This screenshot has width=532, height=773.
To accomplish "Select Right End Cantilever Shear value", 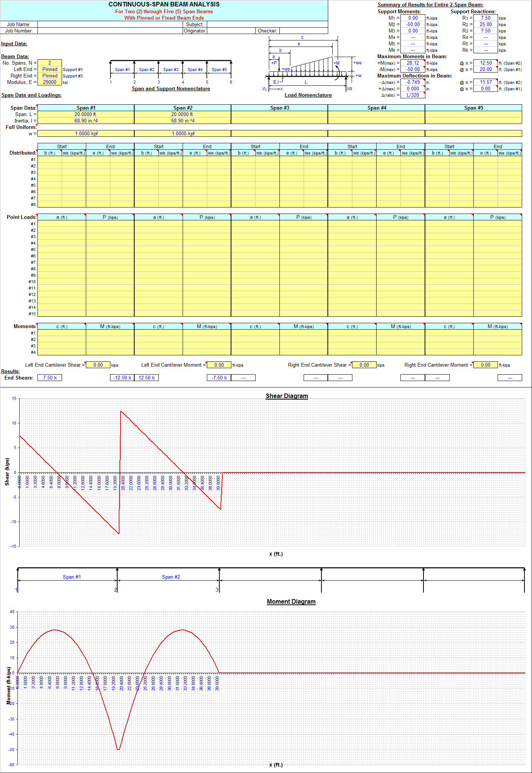I will point(364,365).
